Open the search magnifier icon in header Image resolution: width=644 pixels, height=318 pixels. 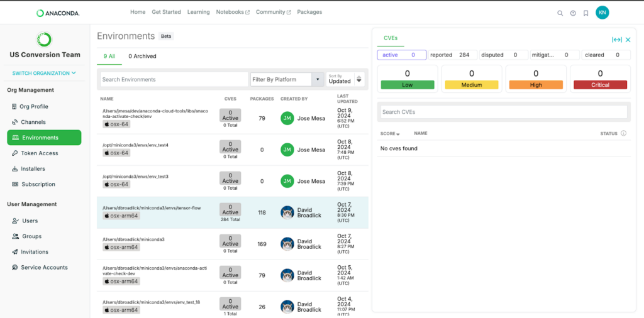point(560,13)
